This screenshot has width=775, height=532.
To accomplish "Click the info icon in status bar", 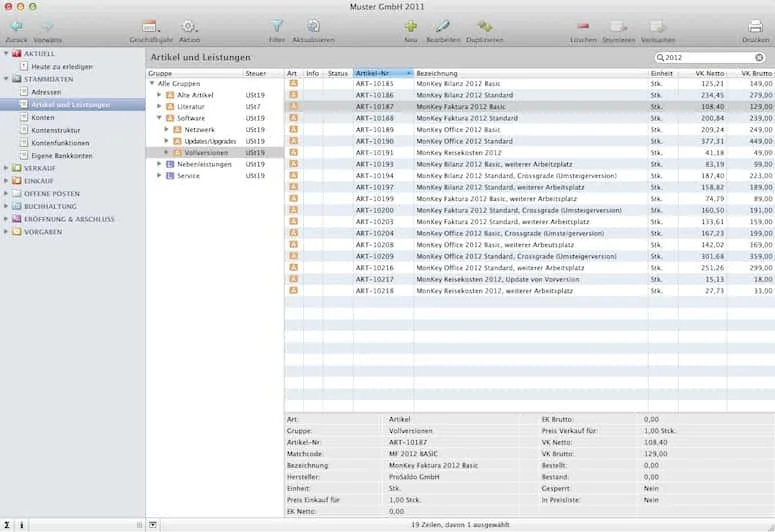I will point(21,525).
